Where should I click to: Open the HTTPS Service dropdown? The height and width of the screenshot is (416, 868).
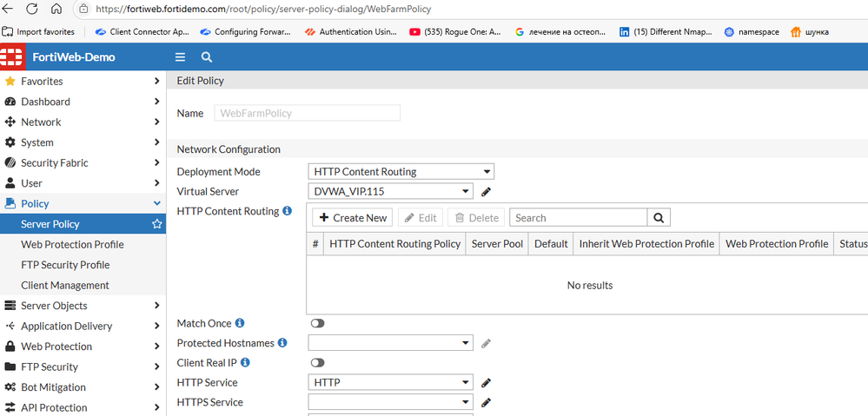(x=390, y=403)
